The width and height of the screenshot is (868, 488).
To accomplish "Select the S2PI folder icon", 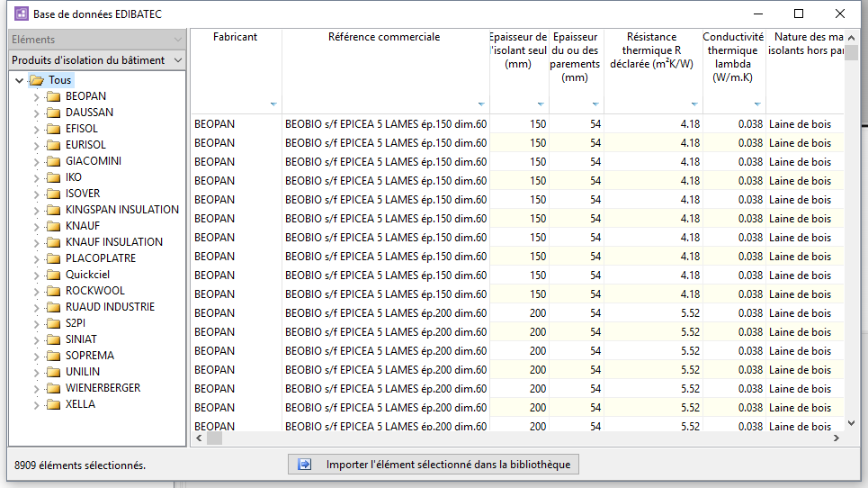I will coord(54,323).
